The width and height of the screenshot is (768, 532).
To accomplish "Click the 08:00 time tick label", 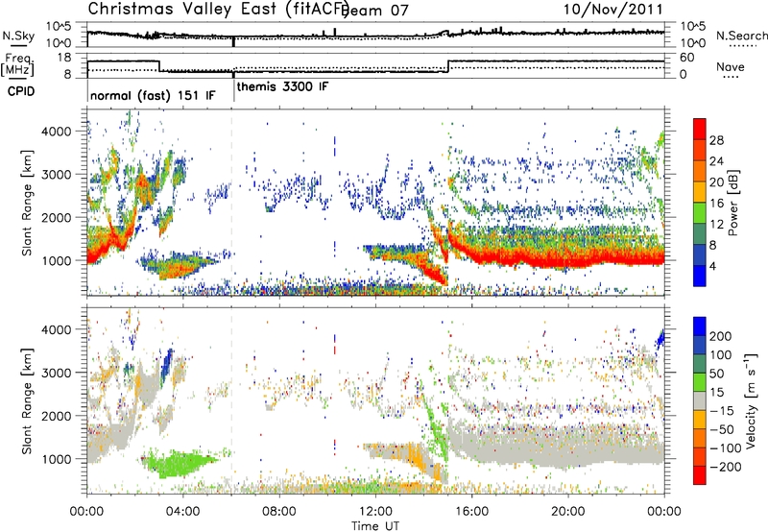I will (279, 512).
